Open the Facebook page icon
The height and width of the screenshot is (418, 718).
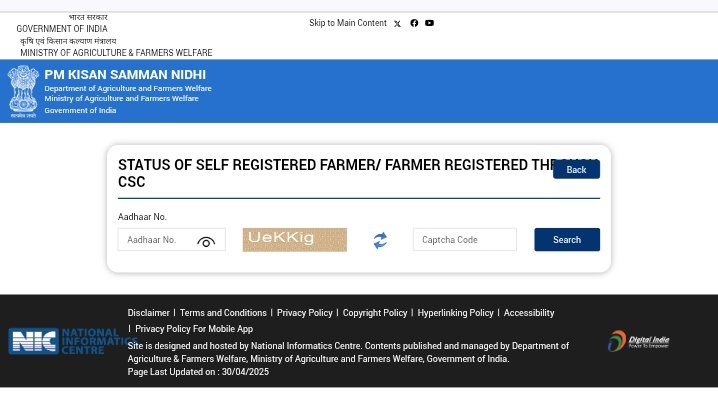click(x=414, y=23)
